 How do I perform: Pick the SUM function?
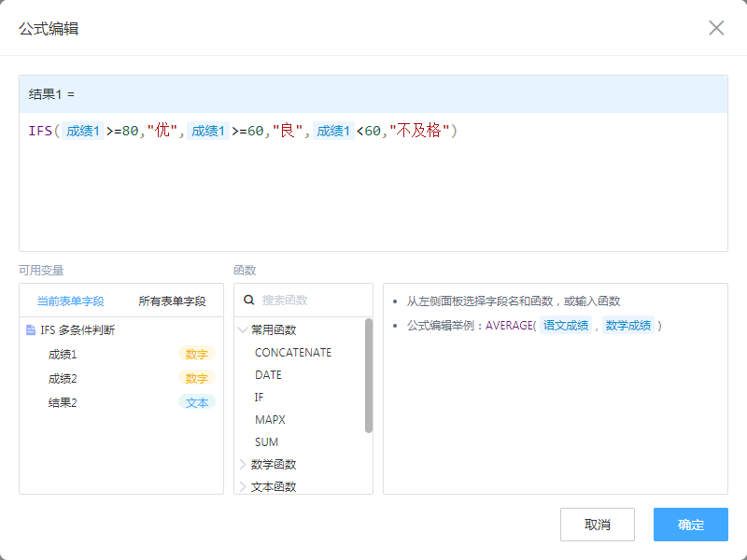pyautogui.click(x=266, y=442)
